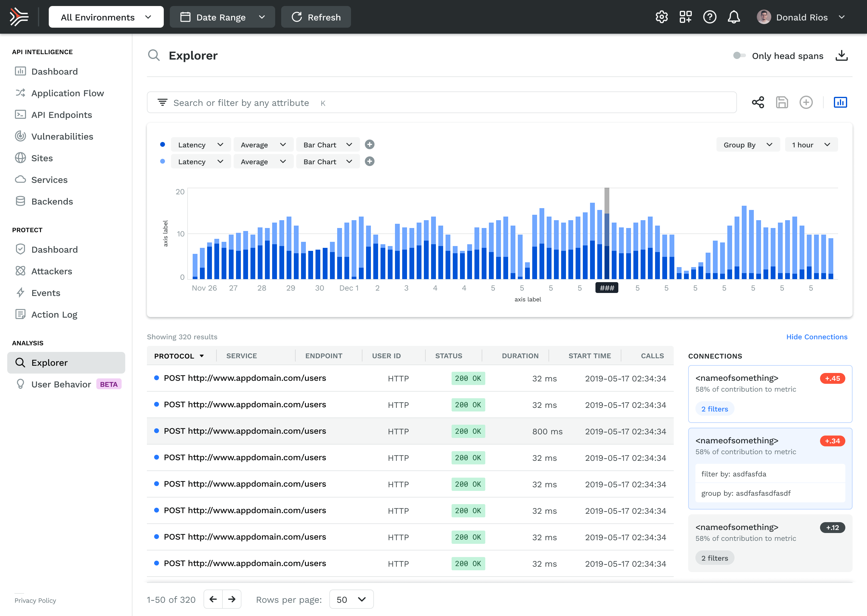Click the save query disk icon
This screenshot has width=867, height=616.
point(782,102)
